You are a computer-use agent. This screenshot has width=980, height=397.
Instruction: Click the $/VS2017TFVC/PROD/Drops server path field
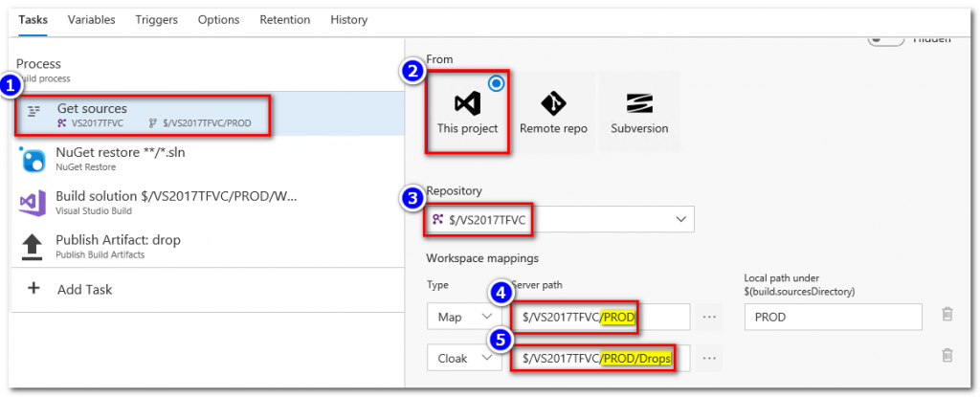pyautogui.click(x=600, y=358)
